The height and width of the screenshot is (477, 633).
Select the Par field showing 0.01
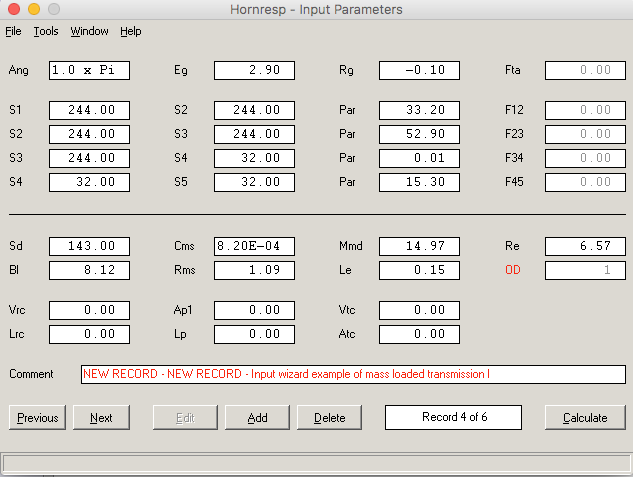[x=419, y=158]
